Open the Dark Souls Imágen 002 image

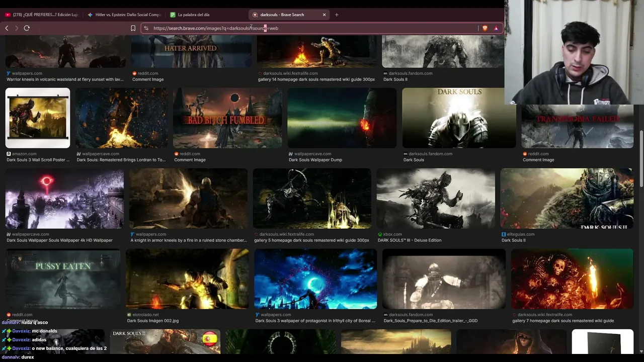coord(187,279)
